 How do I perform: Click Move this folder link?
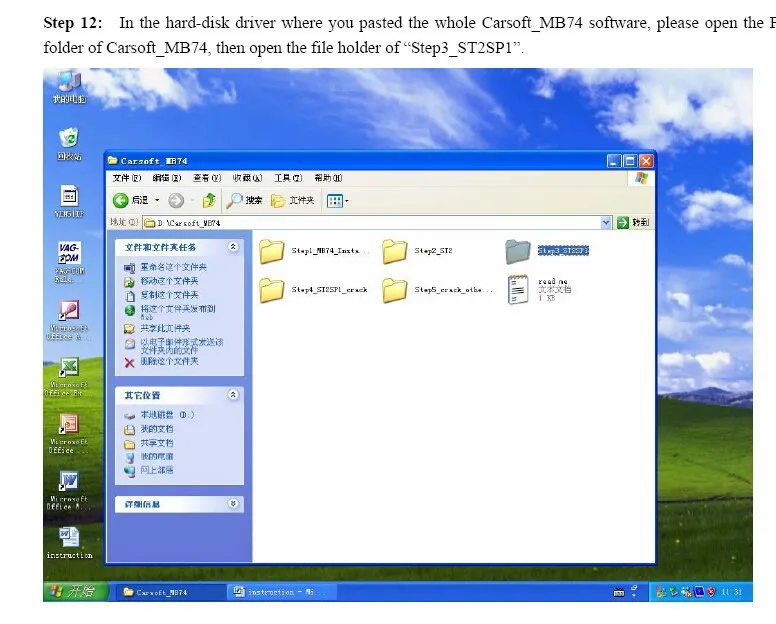161,281
